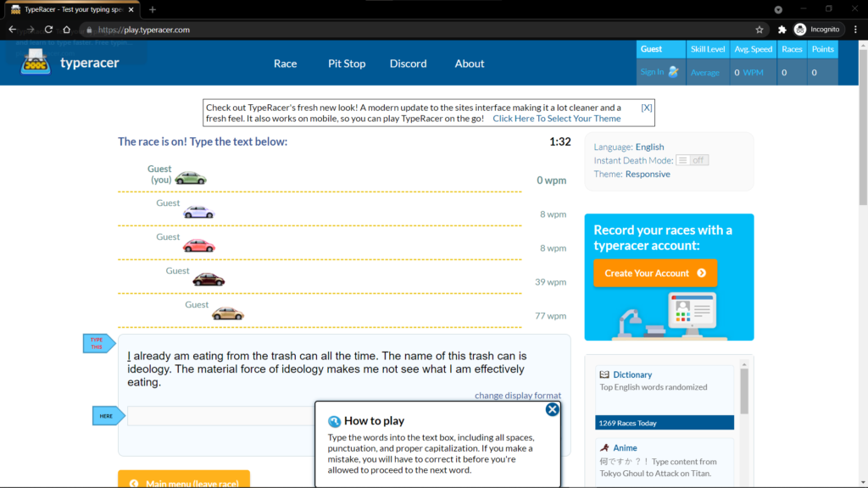This screenshot has height=488, width=868.
Task: Click the Dictionary book icon
Action: 604,374
